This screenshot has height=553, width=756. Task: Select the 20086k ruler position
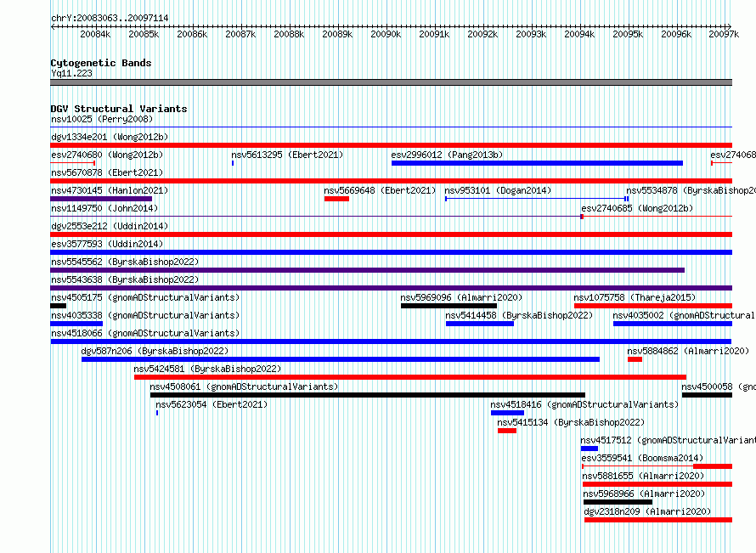point(192,34)
